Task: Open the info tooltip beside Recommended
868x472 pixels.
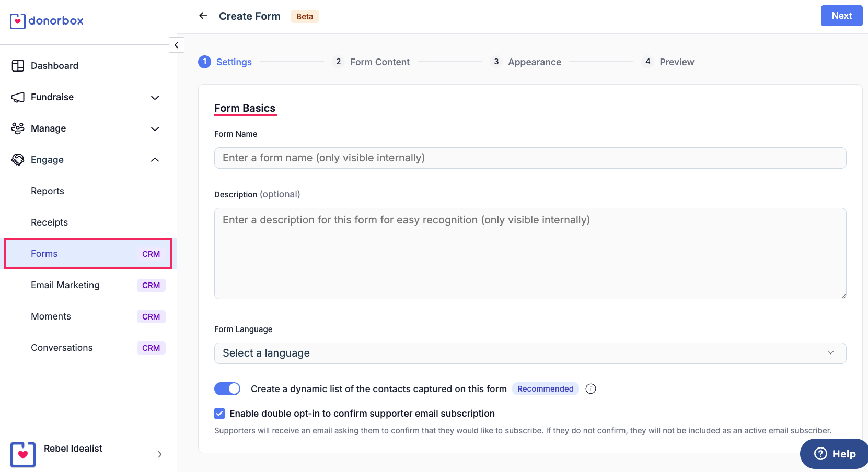Action: coord(591,389)
